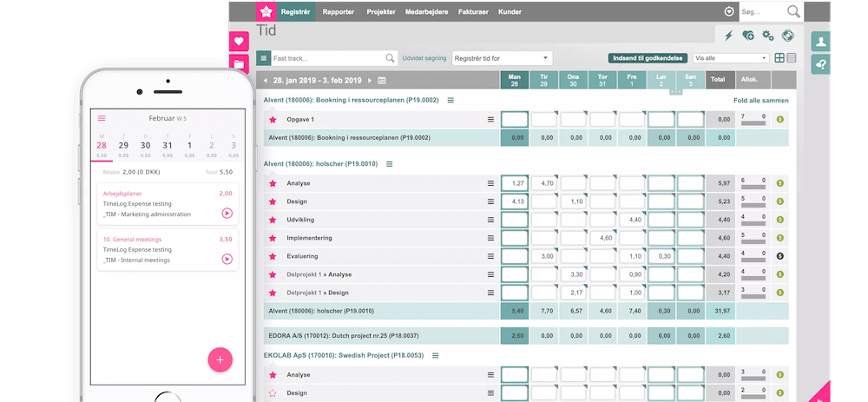Image resolution: width=868 pixels, height=402 pixels.
Task: Open the stopwatch timer icon in top bar
Action: pyautogui.click(x=729, y=12)
